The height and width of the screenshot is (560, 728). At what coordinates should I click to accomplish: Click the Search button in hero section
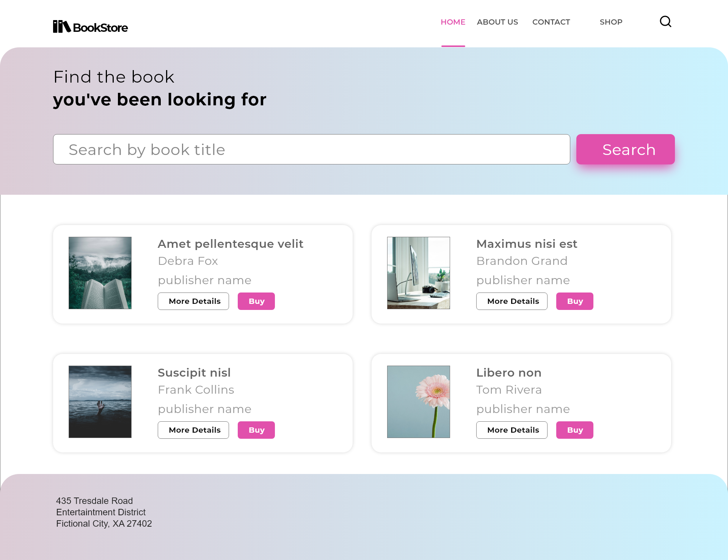point(625,149)
